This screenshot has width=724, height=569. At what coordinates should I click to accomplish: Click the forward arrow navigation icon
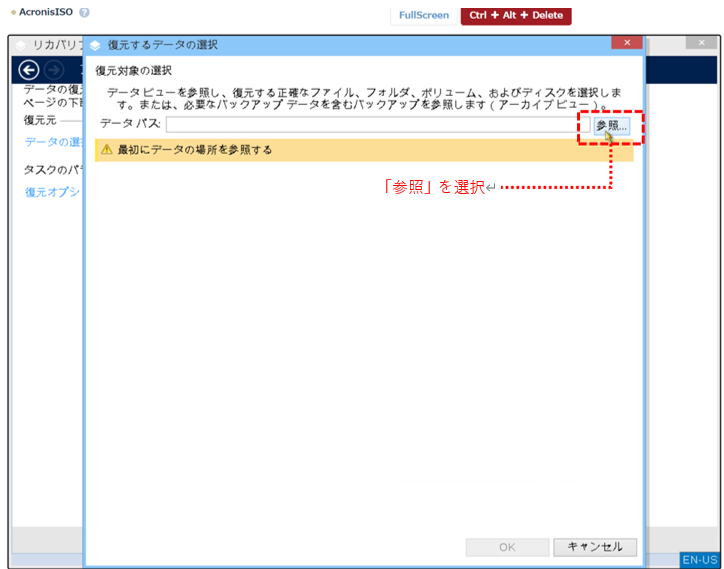tap(54, 69)
